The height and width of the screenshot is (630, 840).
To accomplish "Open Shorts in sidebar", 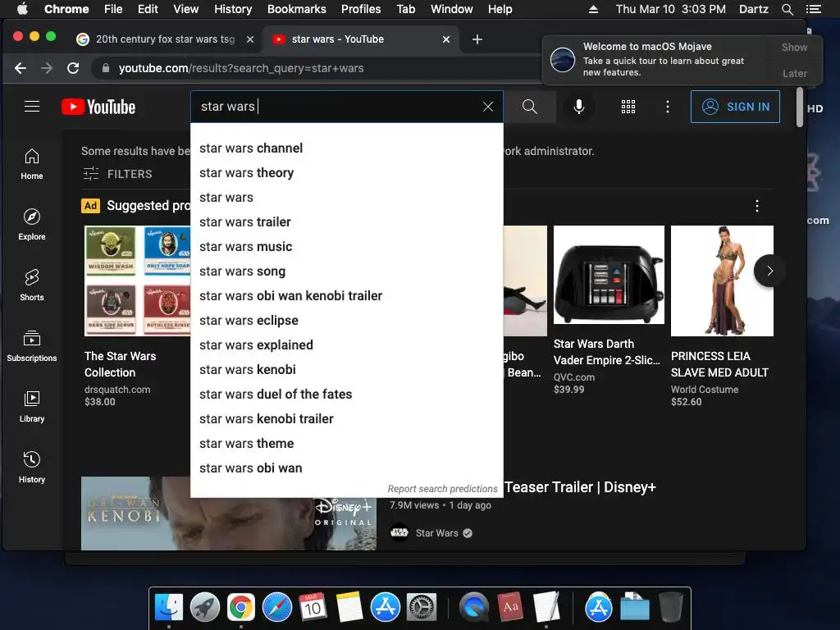I will pos(32,285).
